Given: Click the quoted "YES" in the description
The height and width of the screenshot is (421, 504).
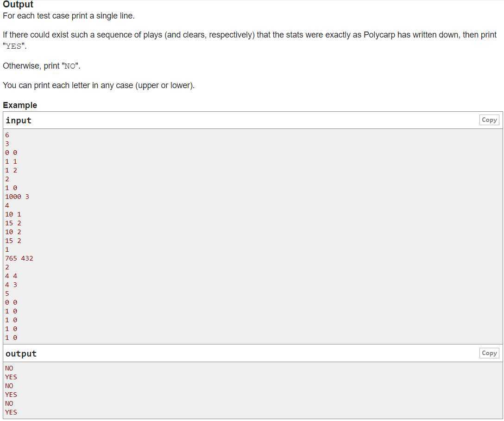Looking at the screenshot, I should point(14,46).
